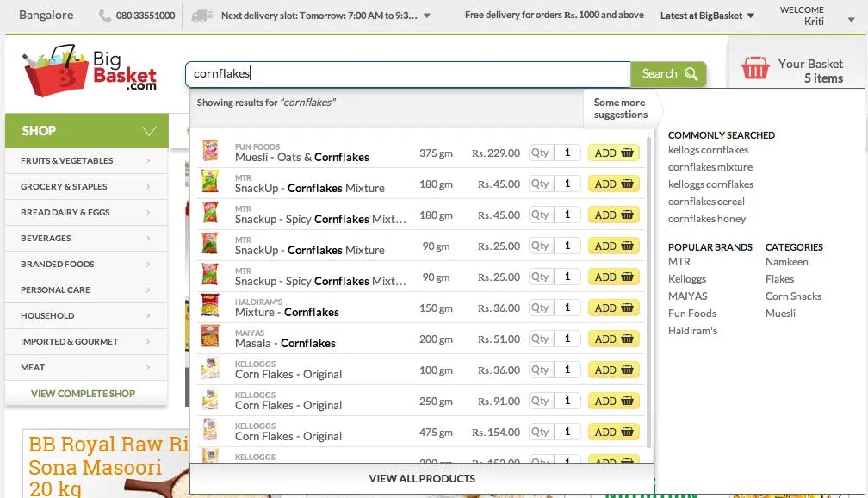Add Kelloggs Corn Flakes 475 gm to basket
868x498 pixels.
[613, 432]
